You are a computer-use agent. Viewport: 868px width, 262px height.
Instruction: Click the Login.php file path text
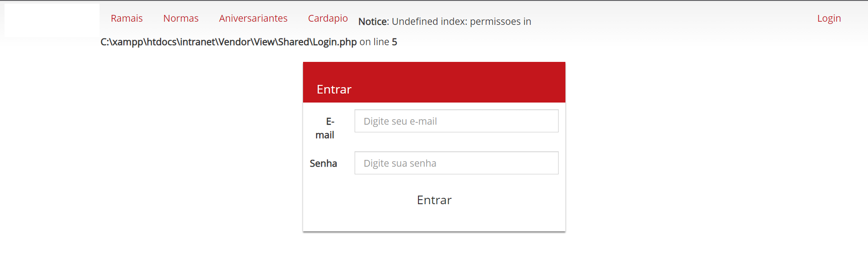[x=228, y=42]
